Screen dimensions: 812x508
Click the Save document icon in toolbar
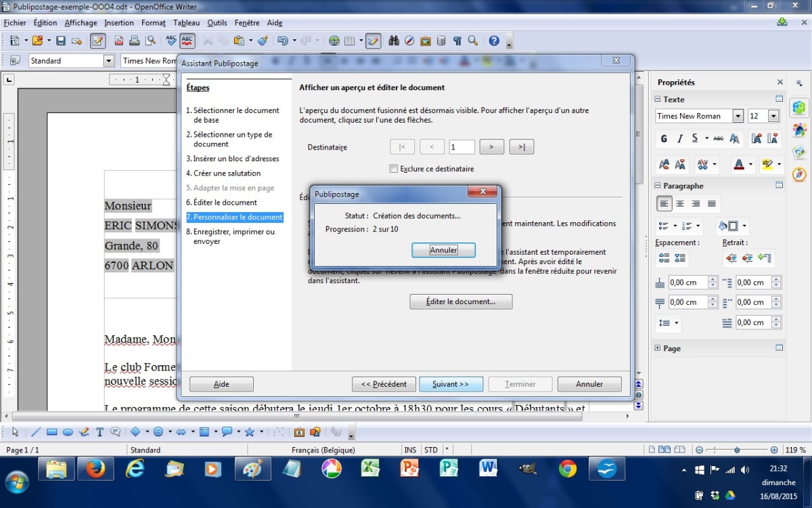(61, 41)
